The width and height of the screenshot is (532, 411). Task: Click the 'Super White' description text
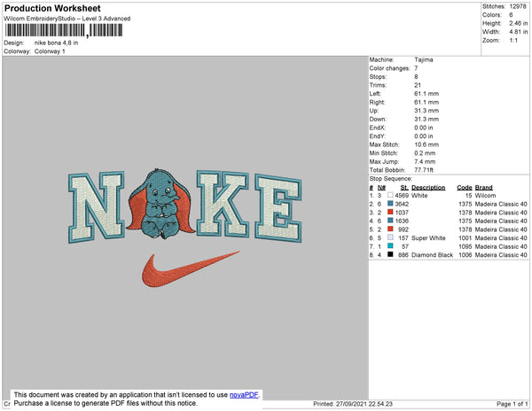click(428, 238)
